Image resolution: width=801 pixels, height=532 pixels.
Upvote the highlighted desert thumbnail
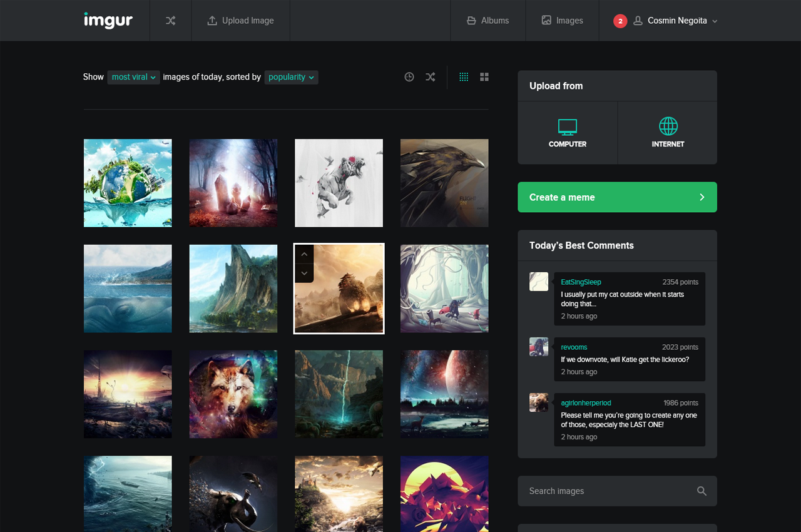pyautogui.click(x=304, y=254)
